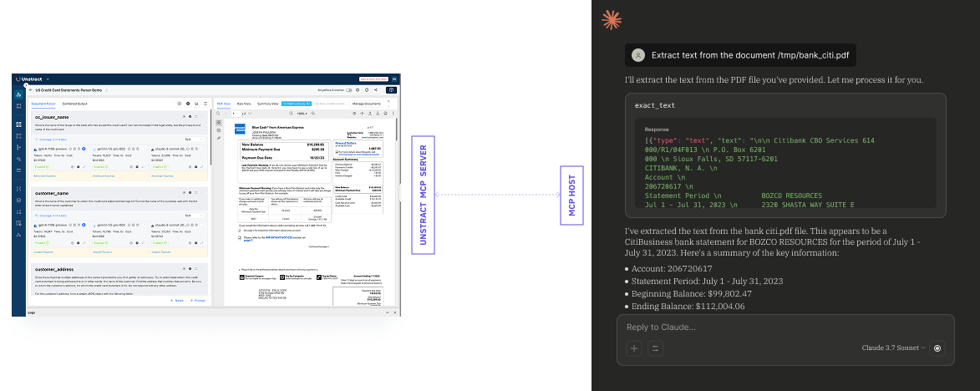This screenshot has width=980, height=391.
Task: Show PDF attachments paperclip panel
Action: click(x=219, y=138)
